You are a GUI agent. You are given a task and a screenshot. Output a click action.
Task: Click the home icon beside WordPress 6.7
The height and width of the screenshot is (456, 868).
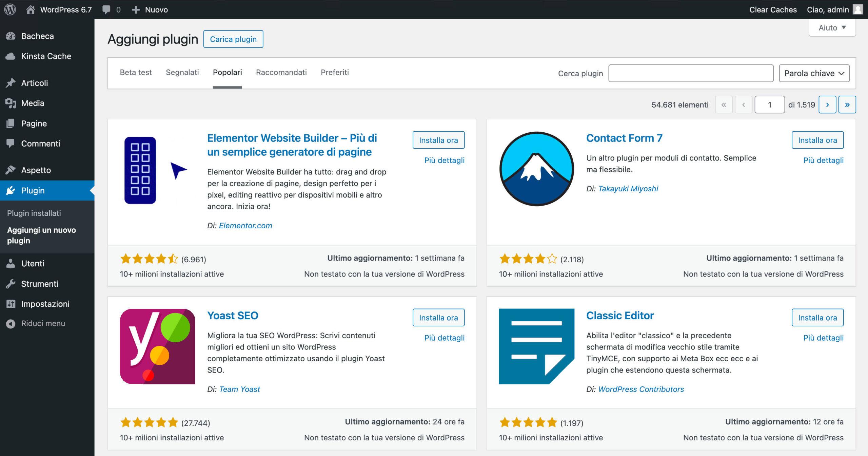click(x=31, y=9)
